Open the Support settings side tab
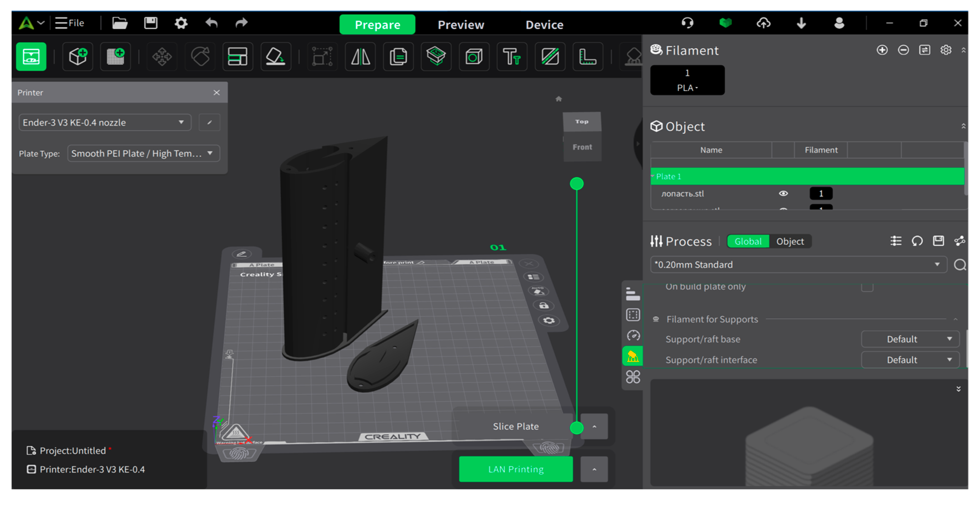Screen dimensions: 980x506 coord(633,356)
